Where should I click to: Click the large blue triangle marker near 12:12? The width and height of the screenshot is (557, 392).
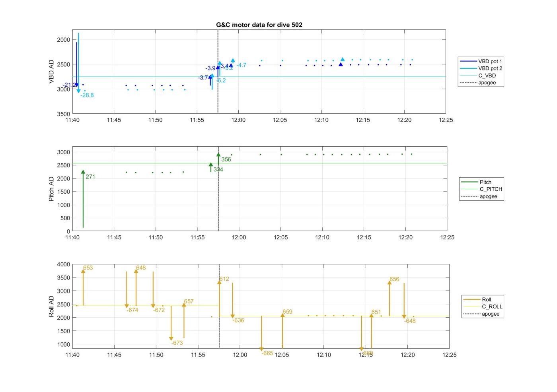tap(341, 64)
